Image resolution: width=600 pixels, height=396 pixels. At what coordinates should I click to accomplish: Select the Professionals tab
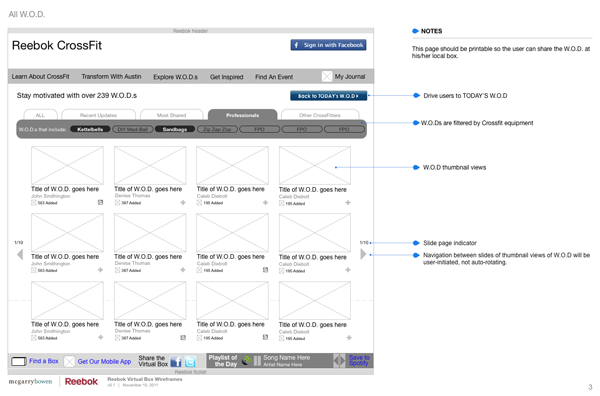pos(242,115)
